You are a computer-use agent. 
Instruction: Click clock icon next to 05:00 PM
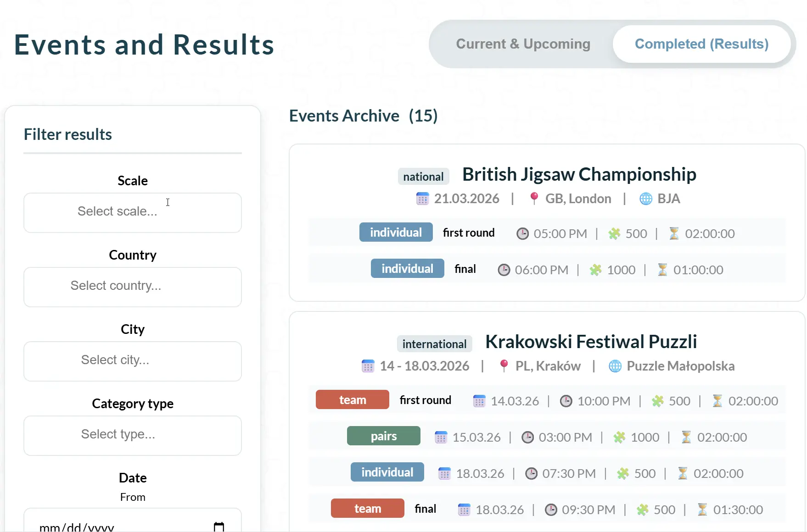coord(522,234)
